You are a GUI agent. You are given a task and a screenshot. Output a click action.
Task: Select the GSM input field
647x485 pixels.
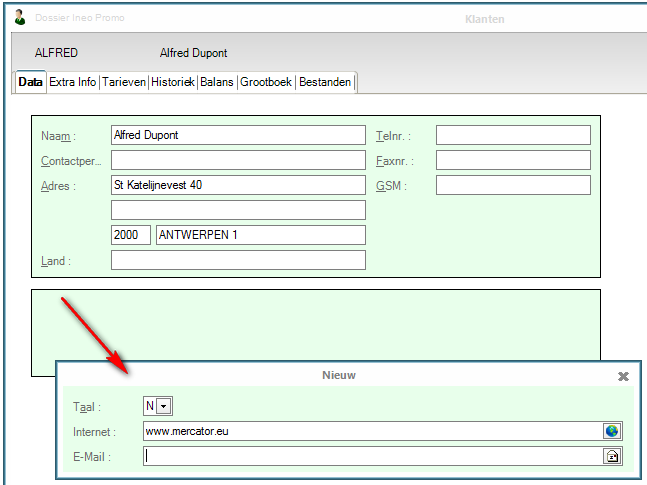[x=513, y=185]
